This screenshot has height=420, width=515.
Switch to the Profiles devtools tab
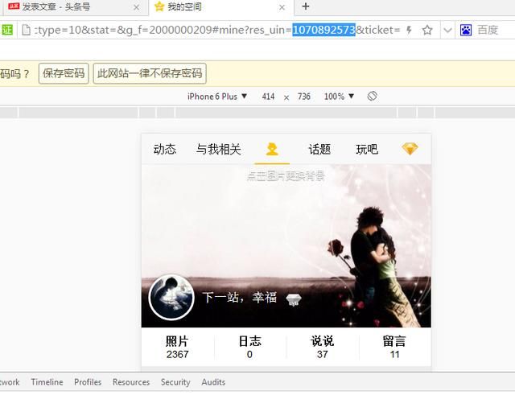88,382
